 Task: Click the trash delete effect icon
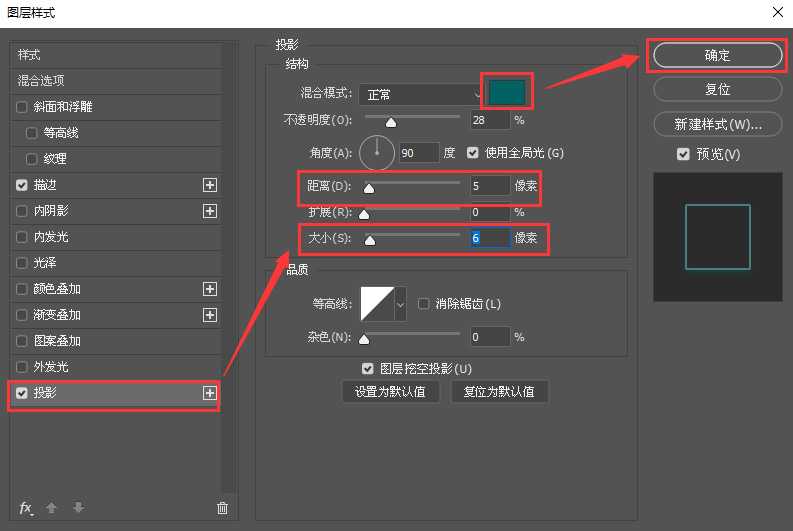coord(222,508)
